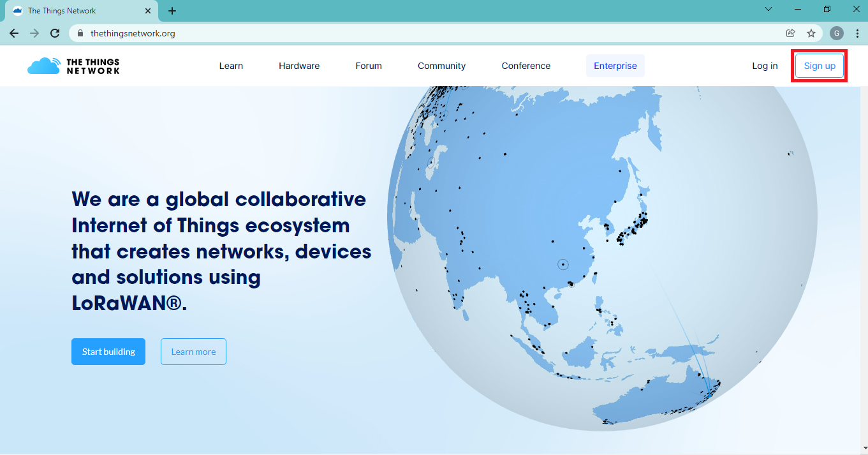Close The Things Network tab
Image resolution: width=868 pixels, height=455 pixels.
[x=148, y=11]
